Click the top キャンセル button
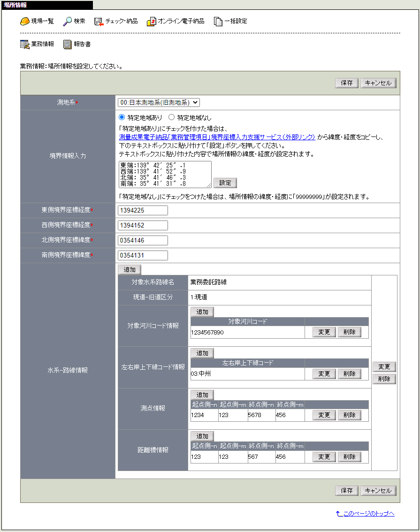This screenshot has height=532, width=420. [x=378, y=83]
